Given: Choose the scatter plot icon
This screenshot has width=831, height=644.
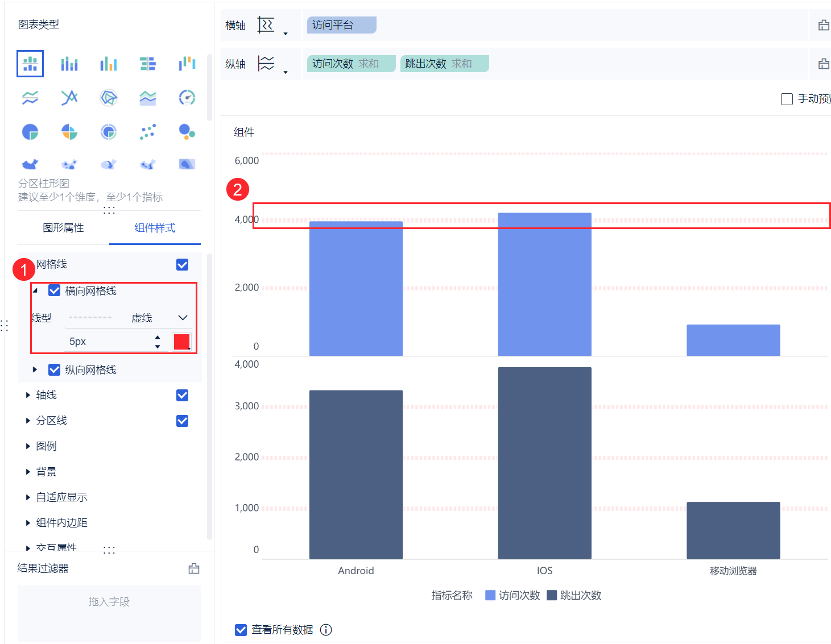Looking at the screenshot, I should tap(148, 132).
